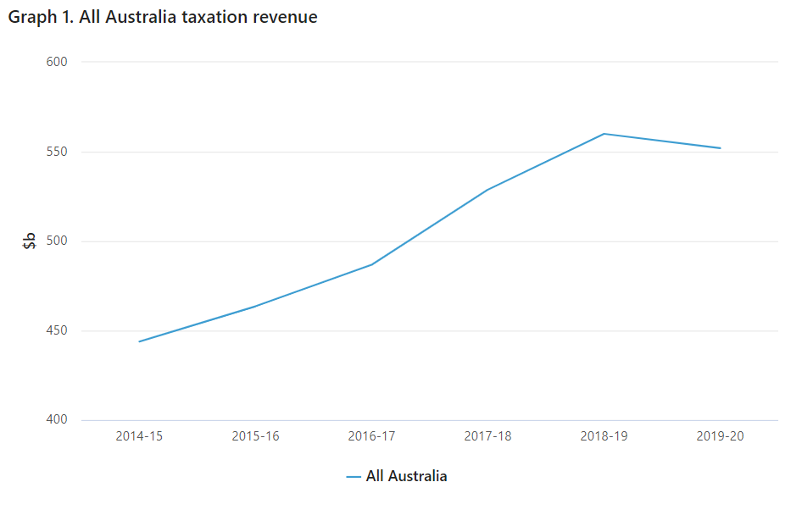This screenshot has width=791, height=532.
Task: Click the 2018-19 peak data point
Action: [604, 134]
